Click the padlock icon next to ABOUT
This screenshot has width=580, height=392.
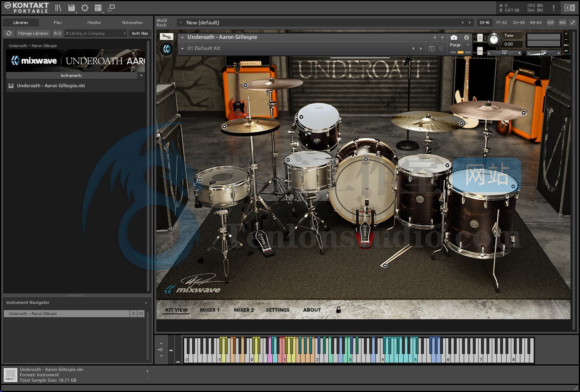click(338, 310)
